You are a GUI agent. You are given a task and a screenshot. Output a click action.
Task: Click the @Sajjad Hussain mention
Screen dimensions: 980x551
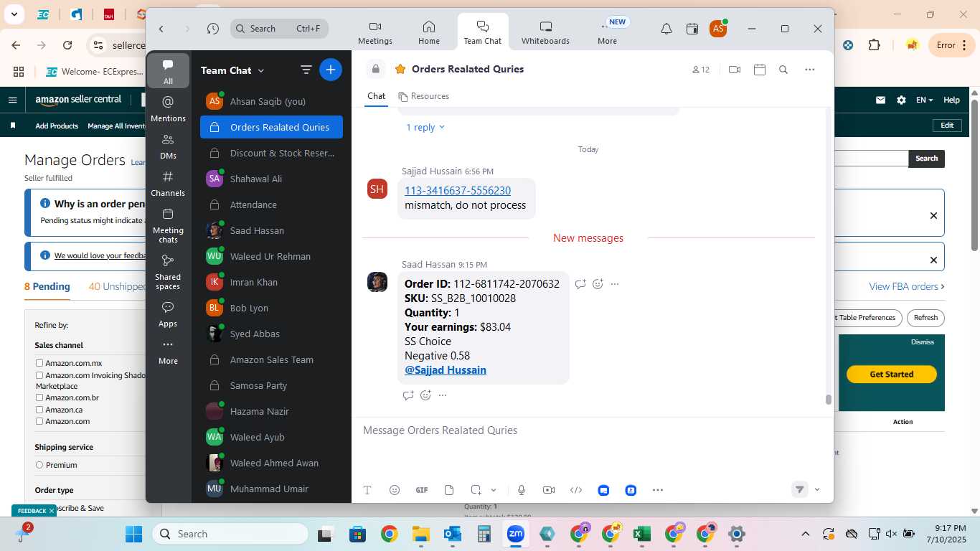(x=446, y=370)
